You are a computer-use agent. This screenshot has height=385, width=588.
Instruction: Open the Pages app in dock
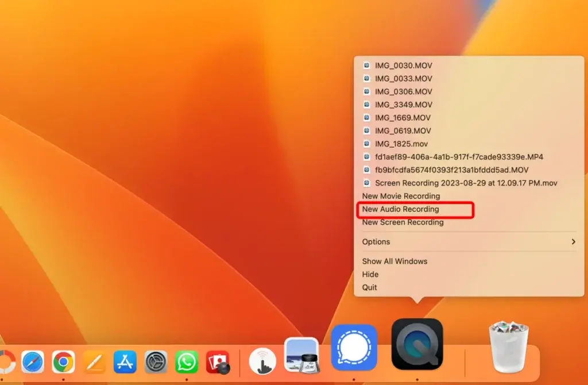click(x=94, y=362)
